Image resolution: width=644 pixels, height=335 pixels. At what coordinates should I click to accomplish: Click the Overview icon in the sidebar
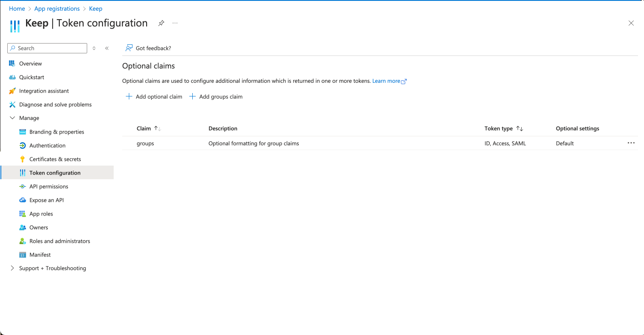tap(12, 64)
